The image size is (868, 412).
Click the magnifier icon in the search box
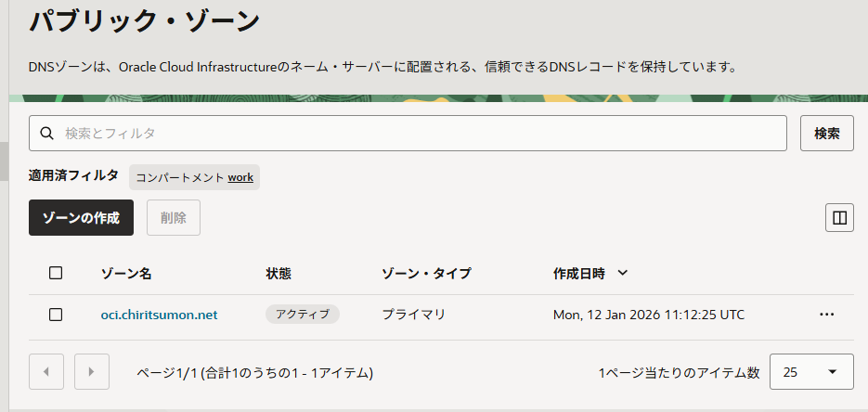click(46, 134)
